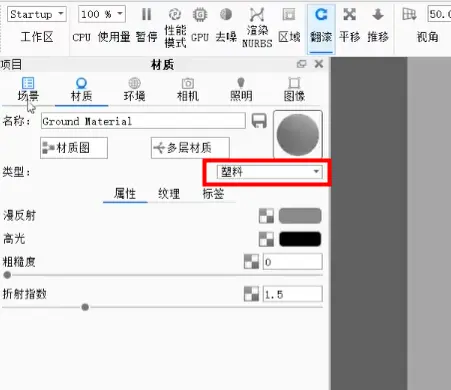
Task: Select the 属性 properties sub-tab
Action: click(125, 194)
